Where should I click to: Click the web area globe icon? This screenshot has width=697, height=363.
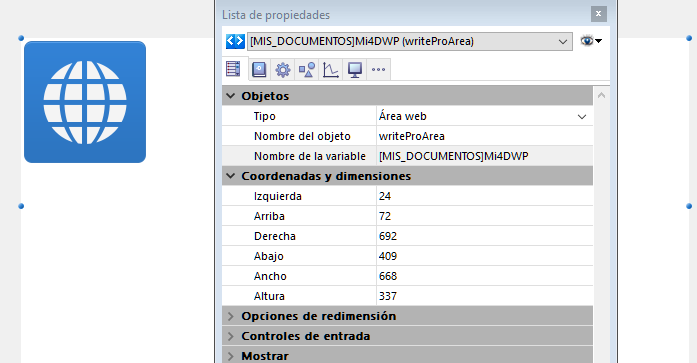(x=85, y=102)
